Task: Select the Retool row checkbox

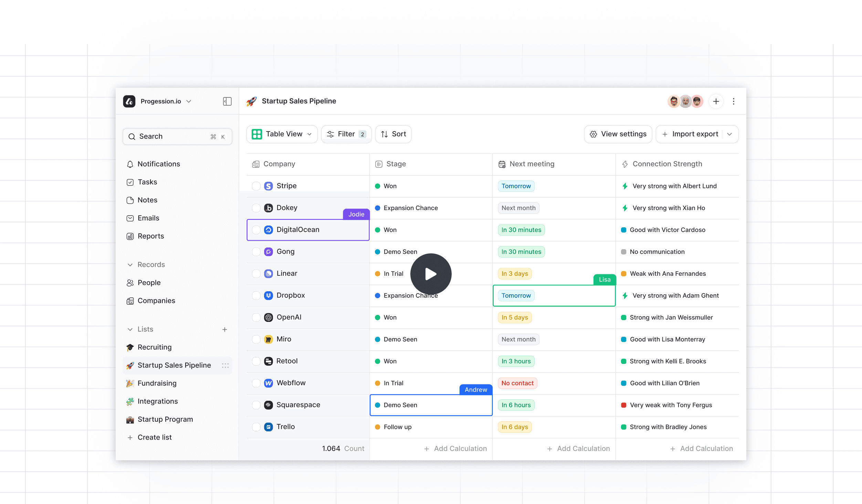Action: 256,361
